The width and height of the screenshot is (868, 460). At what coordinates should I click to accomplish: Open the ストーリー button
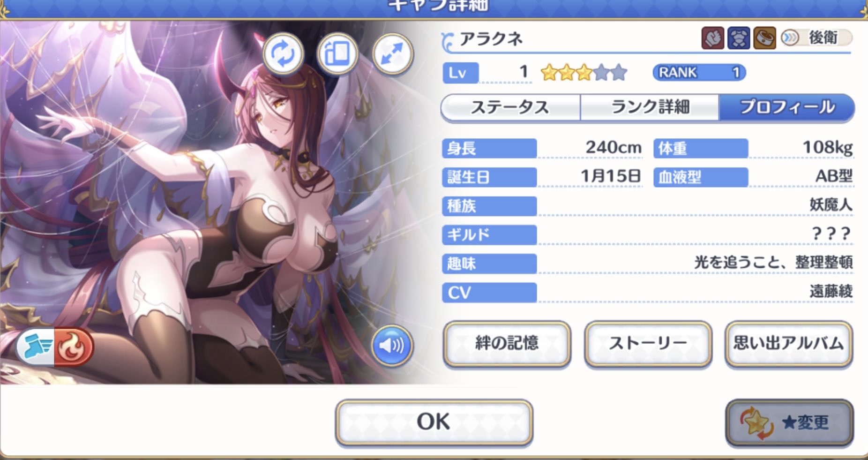tap(648, 343)
